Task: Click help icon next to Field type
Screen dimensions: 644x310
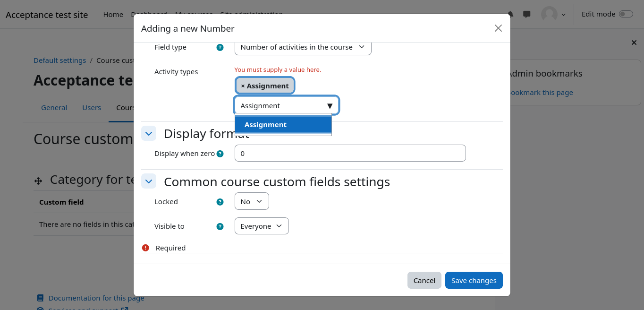Action: point(220,47)
